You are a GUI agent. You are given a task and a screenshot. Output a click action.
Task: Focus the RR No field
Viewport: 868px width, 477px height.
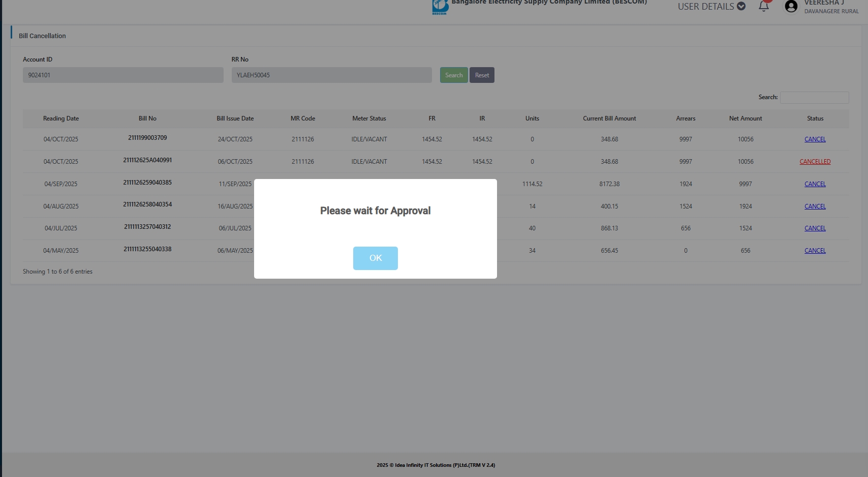(332, 75)
